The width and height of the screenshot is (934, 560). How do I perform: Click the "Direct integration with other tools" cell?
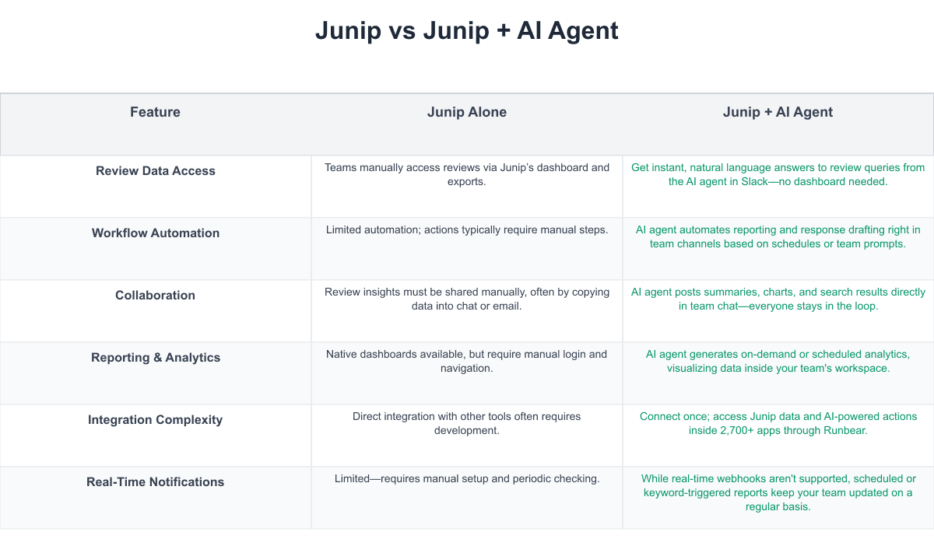click(466, 423)
